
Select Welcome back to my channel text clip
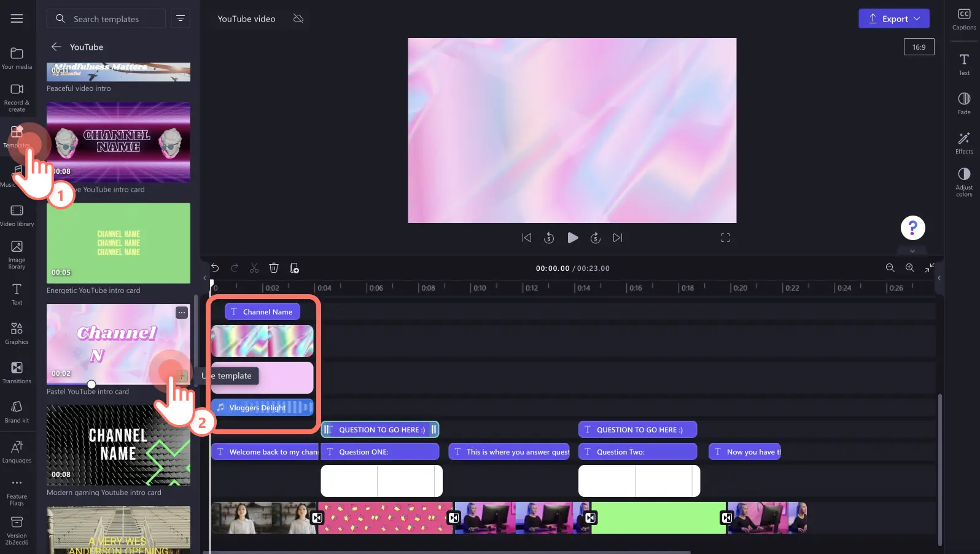pos(265,451)
